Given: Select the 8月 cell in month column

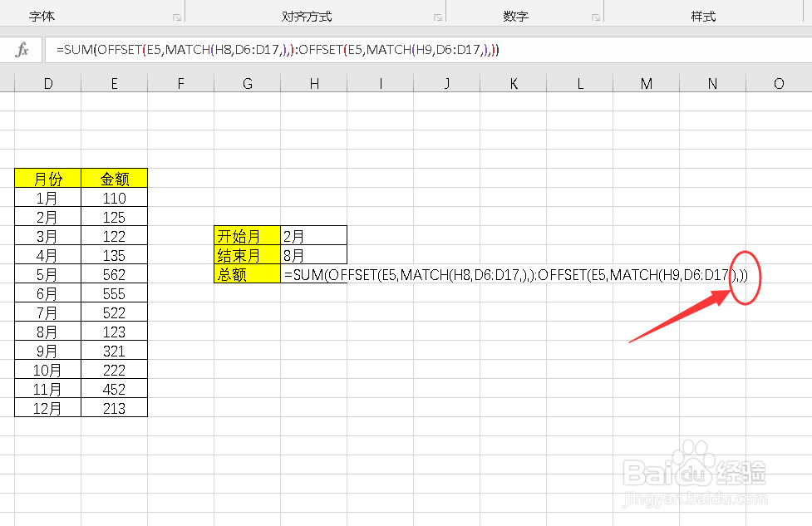Looking at the screenshot, I should (47, 332).
